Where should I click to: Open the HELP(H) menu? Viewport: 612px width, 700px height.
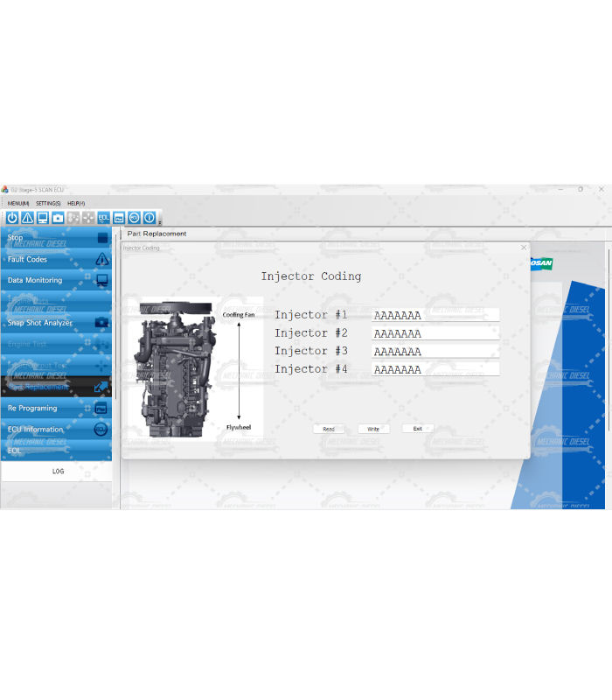point(76,203)
